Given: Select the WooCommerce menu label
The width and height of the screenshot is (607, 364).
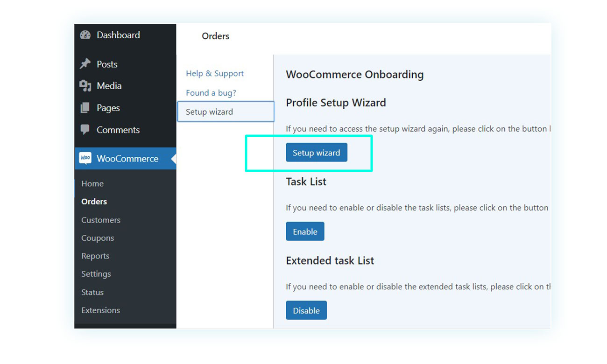Looking at the screenshot, I should coord(127,159).
